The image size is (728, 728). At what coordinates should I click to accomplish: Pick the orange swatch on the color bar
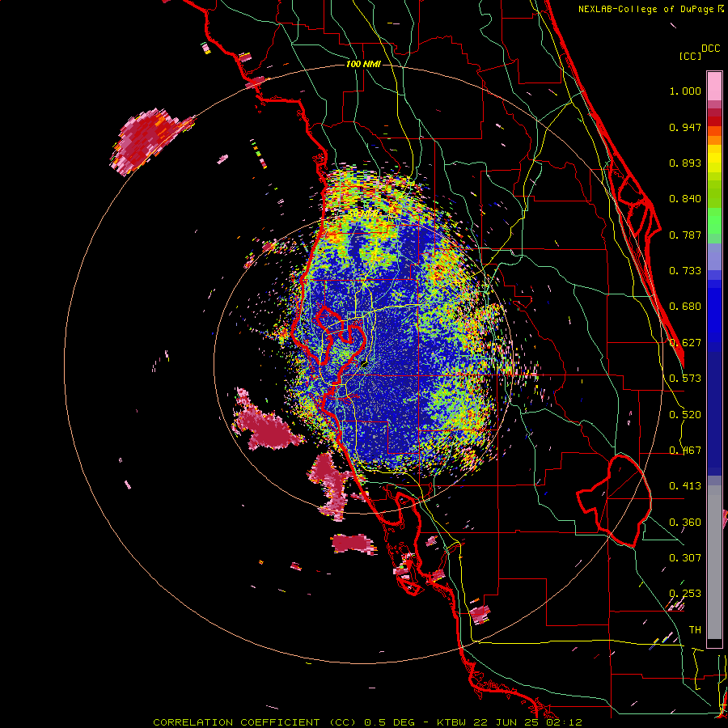tap(714, 139)
